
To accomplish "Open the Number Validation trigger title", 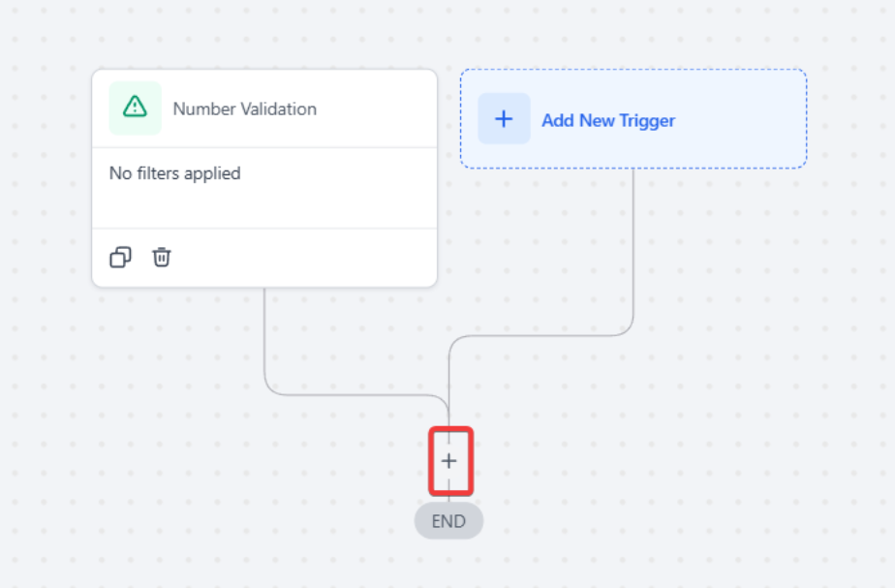I will tap(244, 108).
